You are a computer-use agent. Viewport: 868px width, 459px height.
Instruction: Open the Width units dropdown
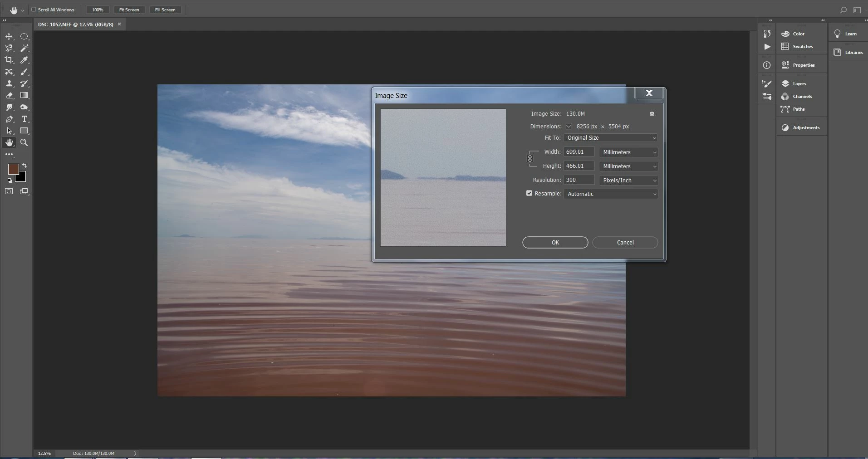628,152
